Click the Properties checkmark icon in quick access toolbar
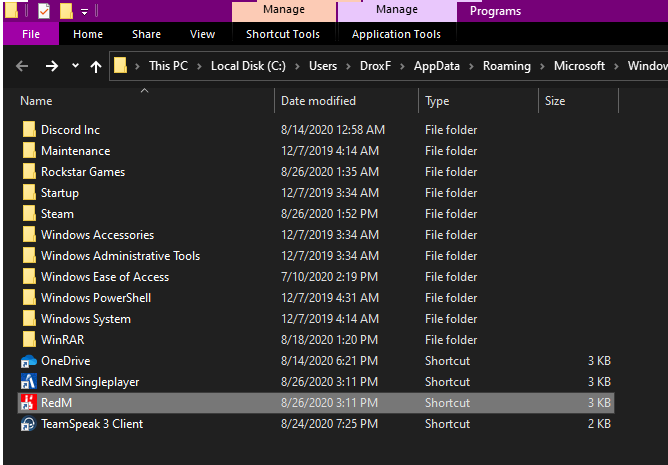The image size is (668, 465). coord(44,11)
